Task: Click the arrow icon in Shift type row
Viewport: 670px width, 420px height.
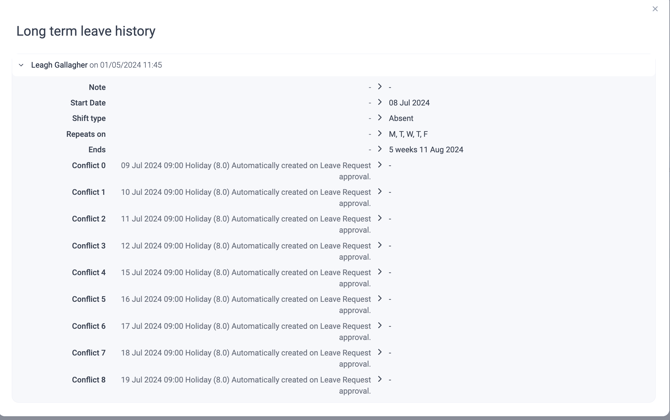Action: 379,118
